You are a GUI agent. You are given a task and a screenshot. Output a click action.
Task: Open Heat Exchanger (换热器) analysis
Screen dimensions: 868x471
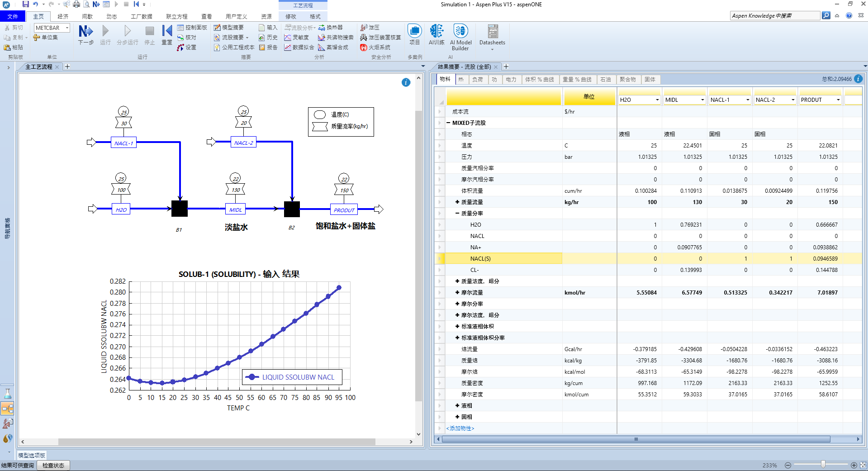pos(330,28)
